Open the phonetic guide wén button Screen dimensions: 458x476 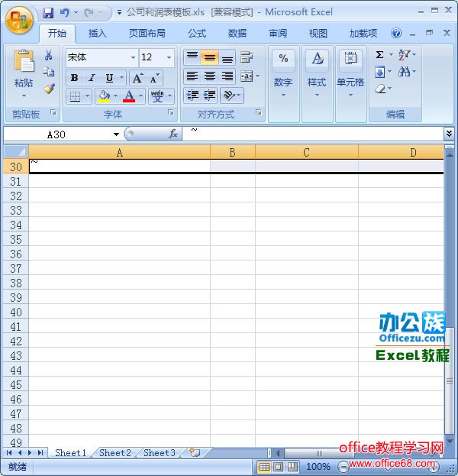click(157, 96)
